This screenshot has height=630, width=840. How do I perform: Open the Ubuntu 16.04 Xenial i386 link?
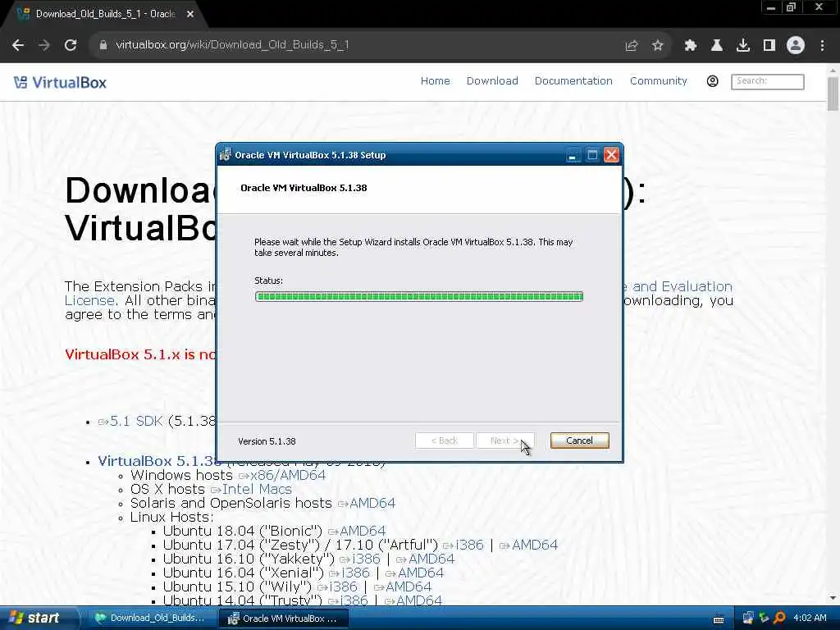click(349, 573)
